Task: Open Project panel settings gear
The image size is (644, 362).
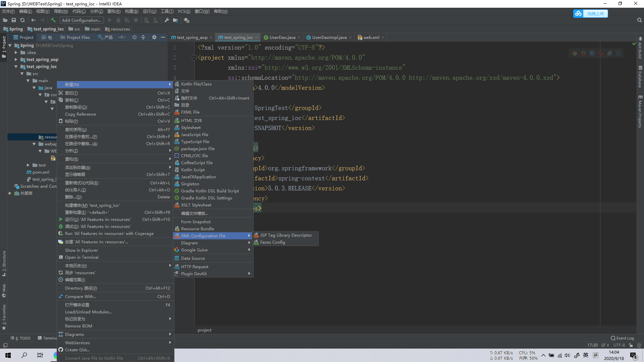Action: [154, 37]
